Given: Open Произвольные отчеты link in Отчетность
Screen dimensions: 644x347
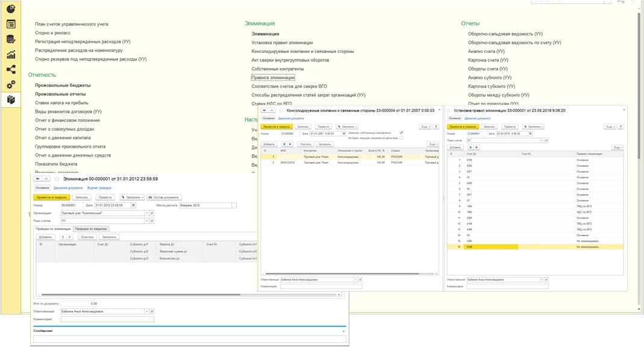Looking at the screenshot, I should pos(60,94).
